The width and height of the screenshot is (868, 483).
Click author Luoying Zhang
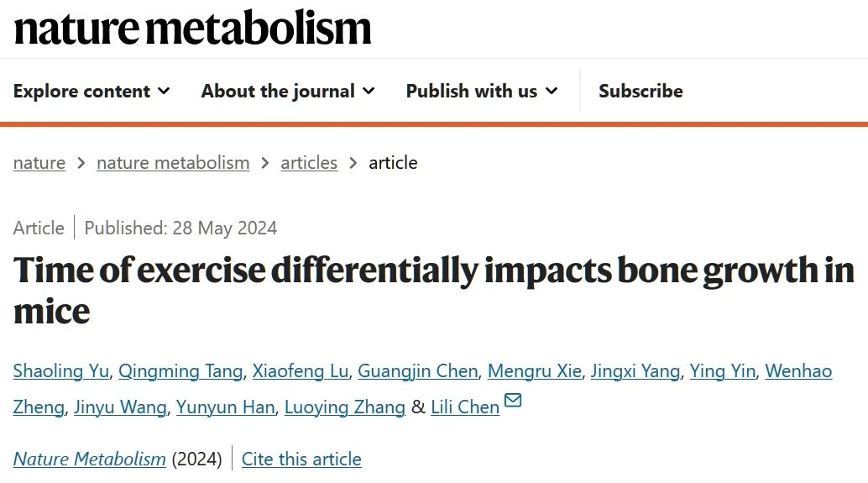tap(345, 407)
